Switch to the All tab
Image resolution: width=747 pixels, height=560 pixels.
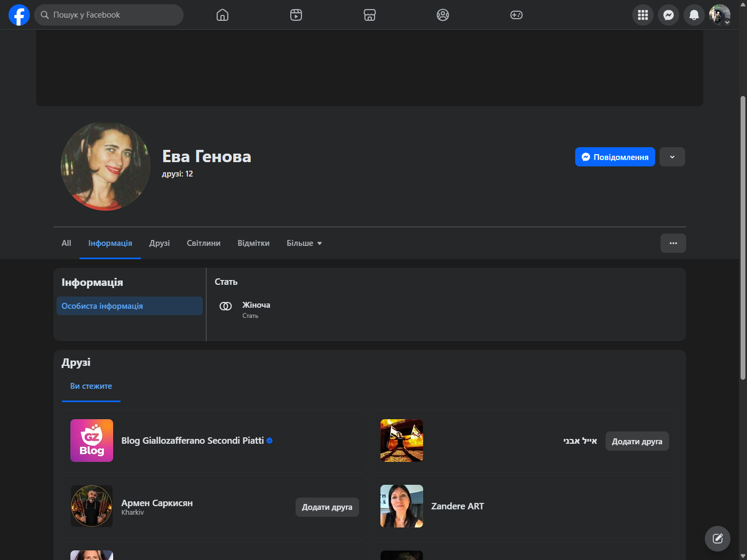[x=66, y=243]
